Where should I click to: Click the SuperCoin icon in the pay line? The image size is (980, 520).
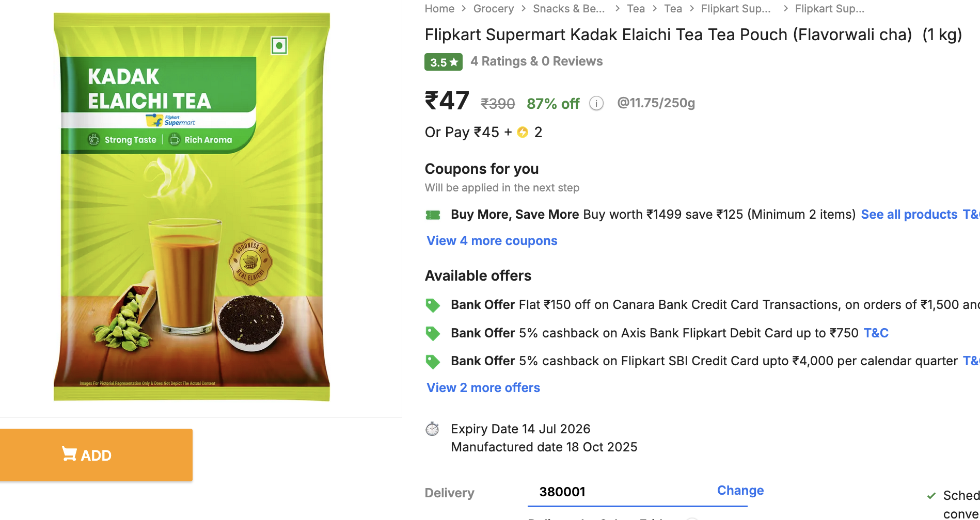[x=523, y=132]
